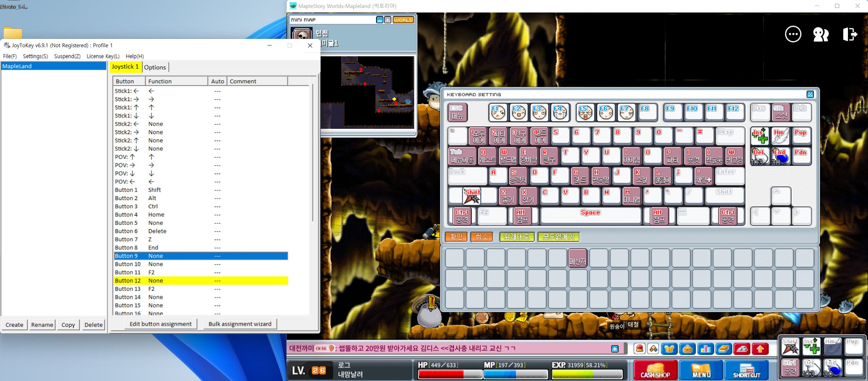Click the EXP gauge bar in status bar
Viewport: 868px width, 381px height.
587,374
